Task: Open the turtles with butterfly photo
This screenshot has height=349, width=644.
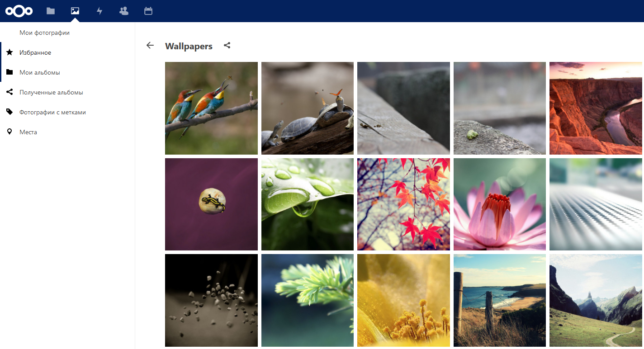Action: point(308,108)
